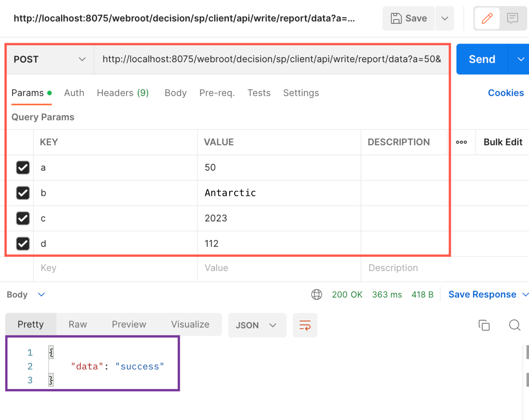The height and width of the screenshot is (420, 529).
Task: Open the response Body dropdown
Action: click(x=26, y=295)
